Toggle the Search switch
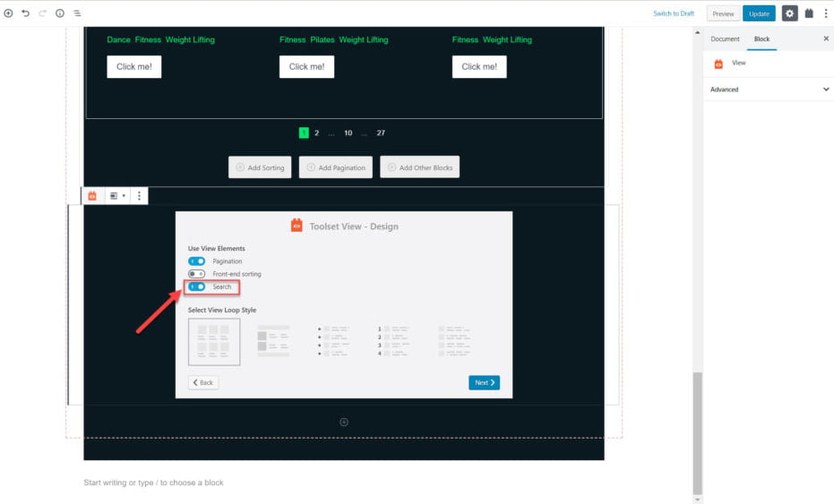 (197, 286)
